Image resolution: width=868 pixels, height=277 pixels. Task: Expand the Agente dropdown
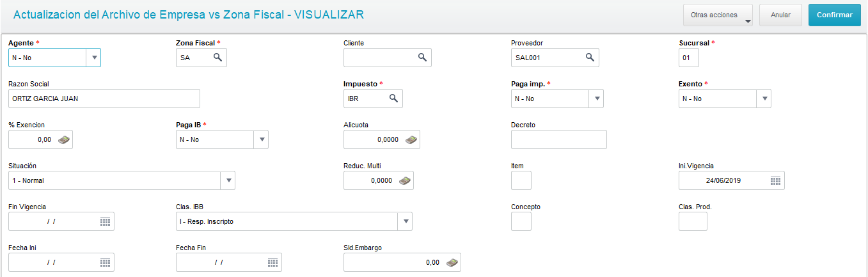(x=94, y=58)
